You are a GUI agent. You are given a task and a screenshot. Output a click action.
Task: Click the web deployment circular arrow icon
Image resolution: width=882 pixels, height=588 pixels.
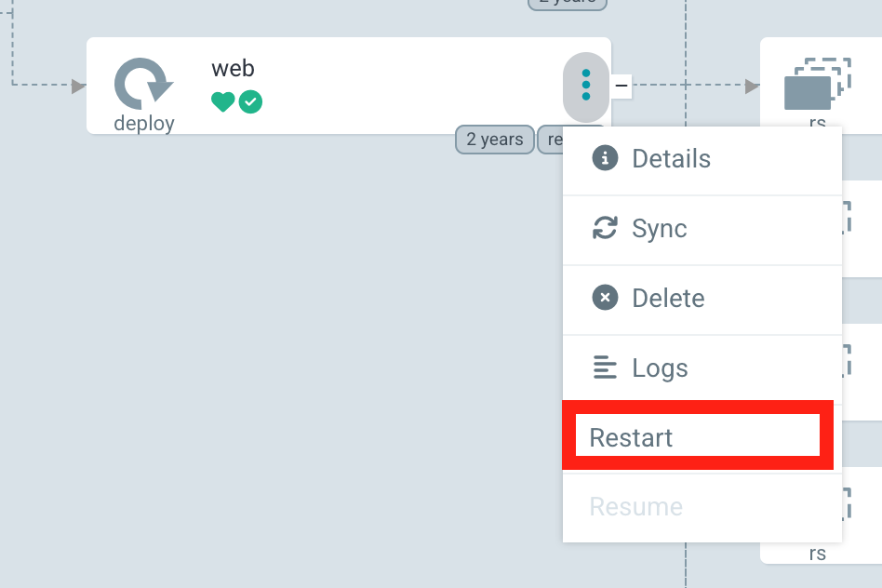pos(143,84)
